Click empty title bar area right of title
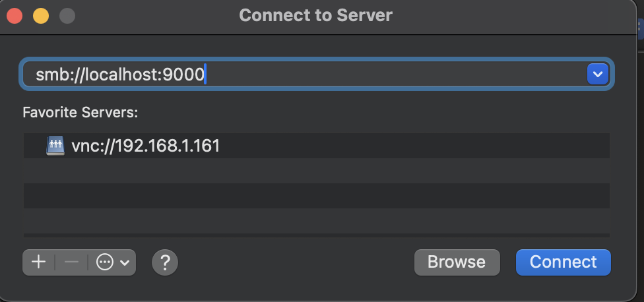 (515, 15)
